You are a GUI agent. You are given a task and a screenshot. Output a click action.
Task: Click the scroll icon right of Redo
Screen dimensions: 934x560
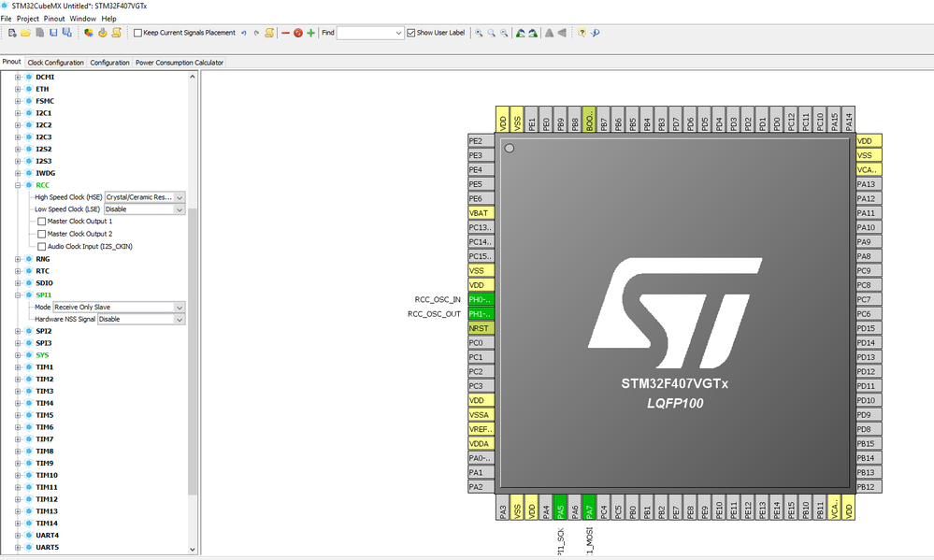pyautogui.click(x=269, y=33)
